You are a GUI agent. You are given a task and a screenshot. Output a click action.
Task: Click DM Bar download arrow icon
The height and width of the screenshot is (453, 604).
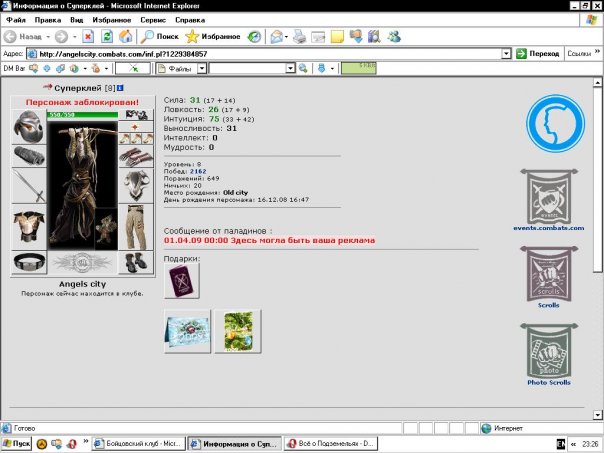pos(321,69)
